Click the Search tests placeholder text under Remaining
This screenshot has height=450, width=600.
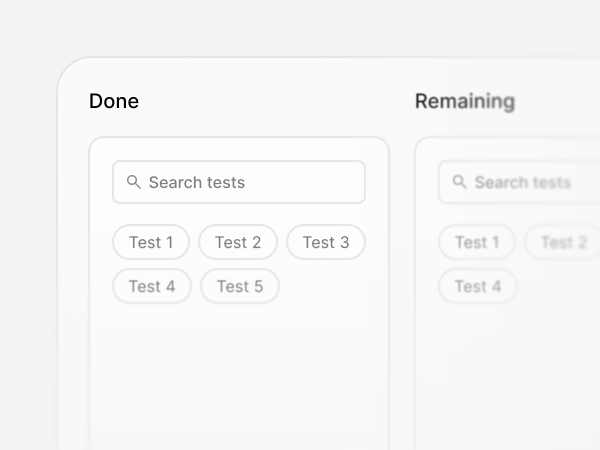523,183
